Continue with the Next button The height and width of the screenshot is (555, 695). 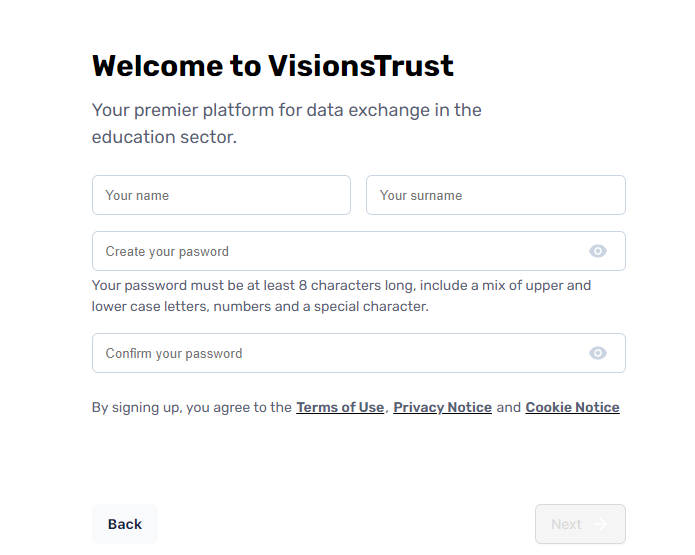pos(580,524)
